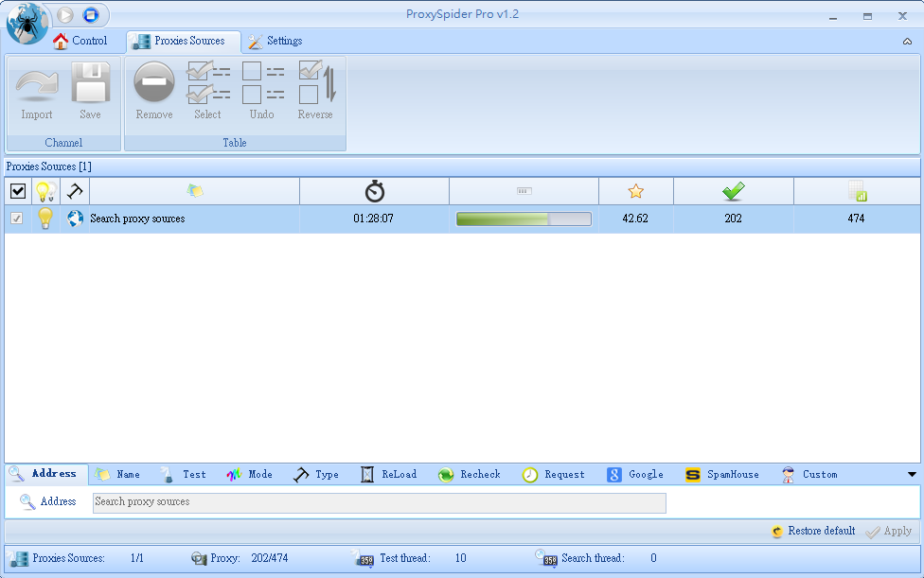Open the SpamHouse bottom tab

[x=722, y=474]
